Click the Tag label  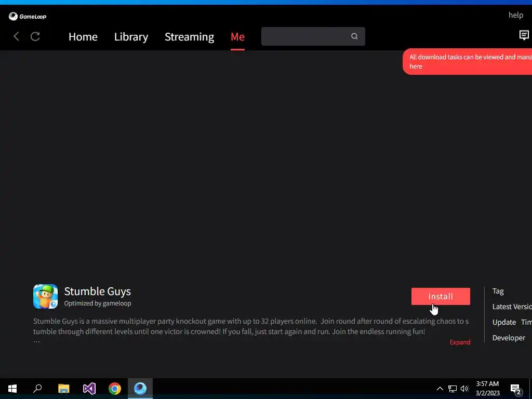tap(498, 291)
